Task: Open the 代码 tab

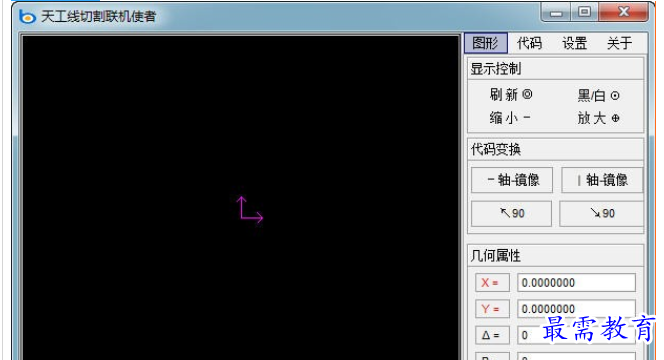Action: tap(529, 43)
